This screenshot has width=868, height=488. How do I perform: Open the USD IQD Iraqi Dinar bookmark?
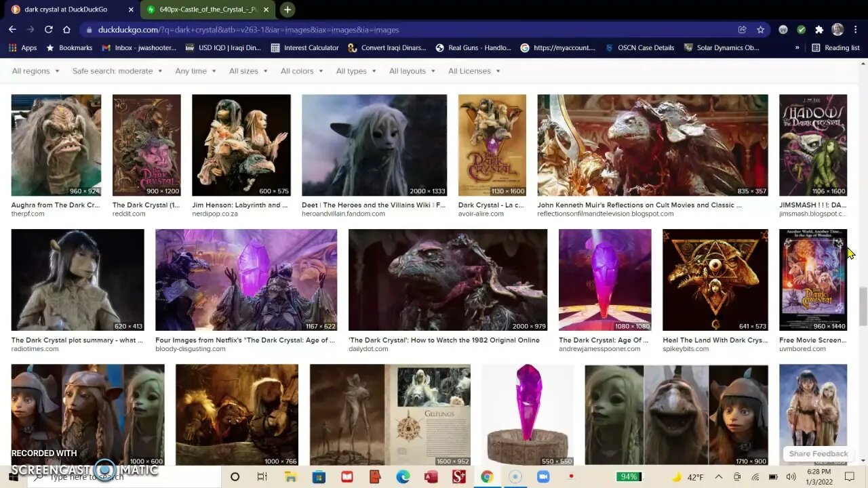(223, 48)
